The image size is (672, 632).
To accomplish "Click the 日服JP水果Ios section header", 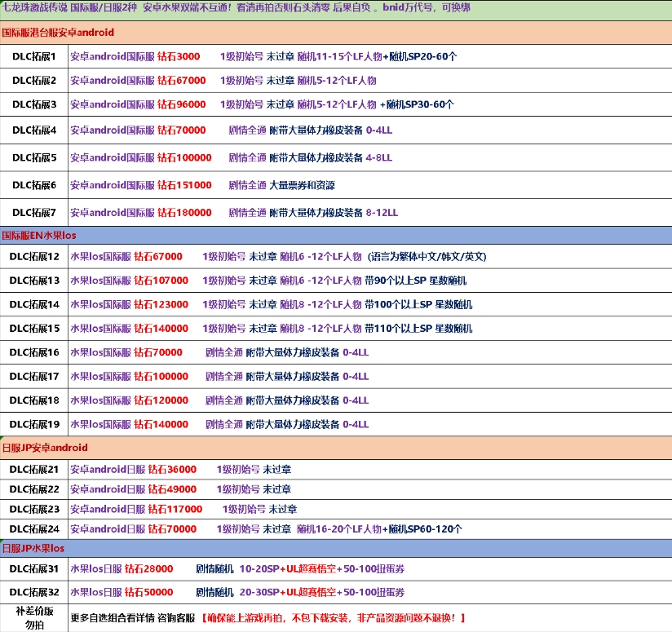I will [335, 548].
